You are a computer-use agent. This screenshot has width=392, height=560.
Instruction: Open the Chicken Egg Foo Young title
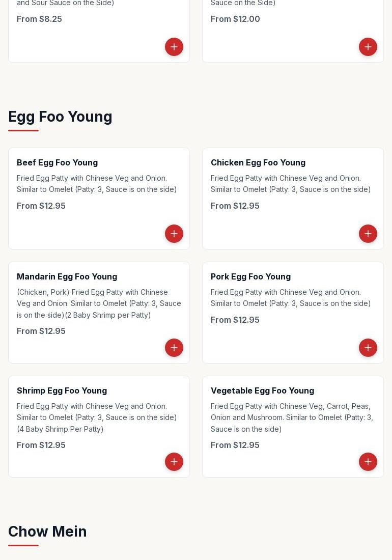click(258, 162)
